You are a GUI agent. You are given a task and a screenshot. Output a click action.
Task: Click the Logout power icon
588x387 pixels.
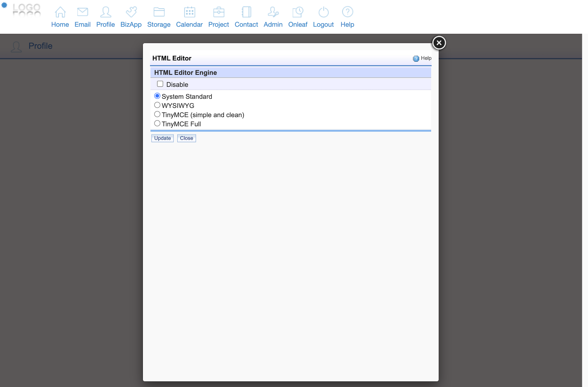(x=323, y=12)
